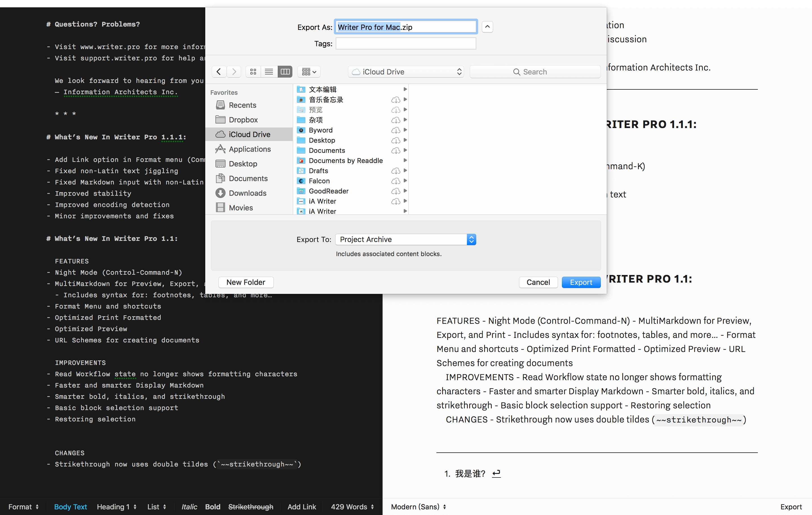
Task: Select the 音乐备忘录 folder
Action: (x=351, y=100)
